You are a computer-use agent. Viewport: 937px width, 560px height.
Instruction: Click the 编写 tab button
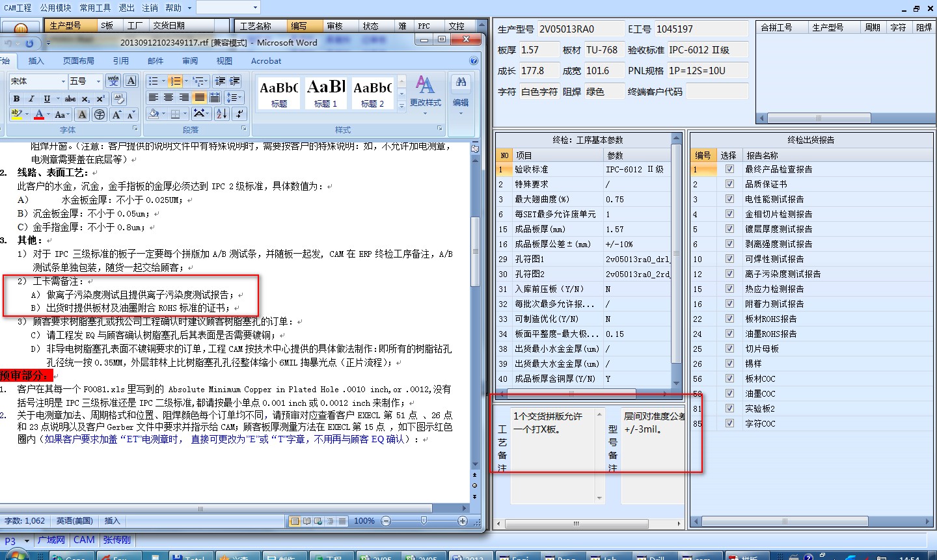306,25
